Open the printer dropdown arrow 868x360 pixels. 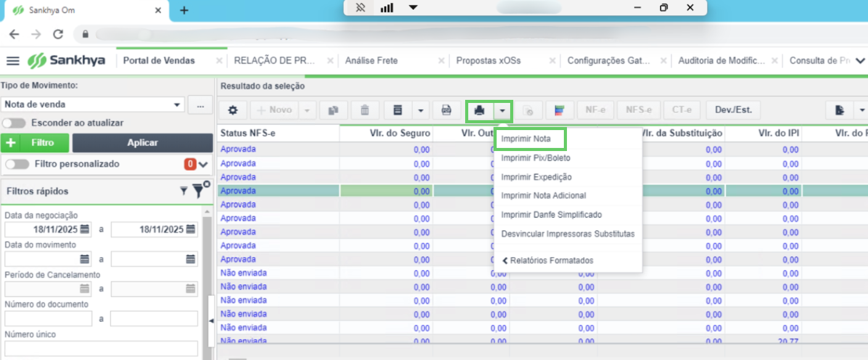point(503,110)
